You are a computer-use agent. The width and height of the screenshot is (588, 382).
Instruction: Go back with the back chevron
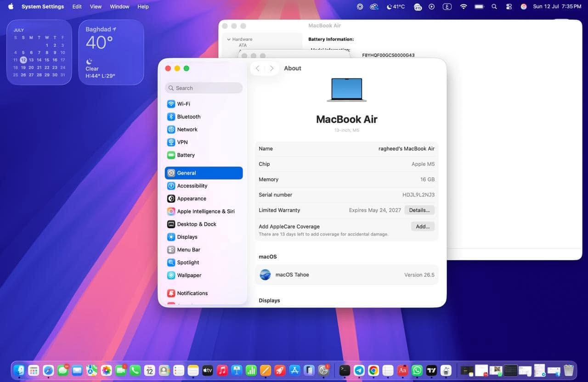point(257,68)
